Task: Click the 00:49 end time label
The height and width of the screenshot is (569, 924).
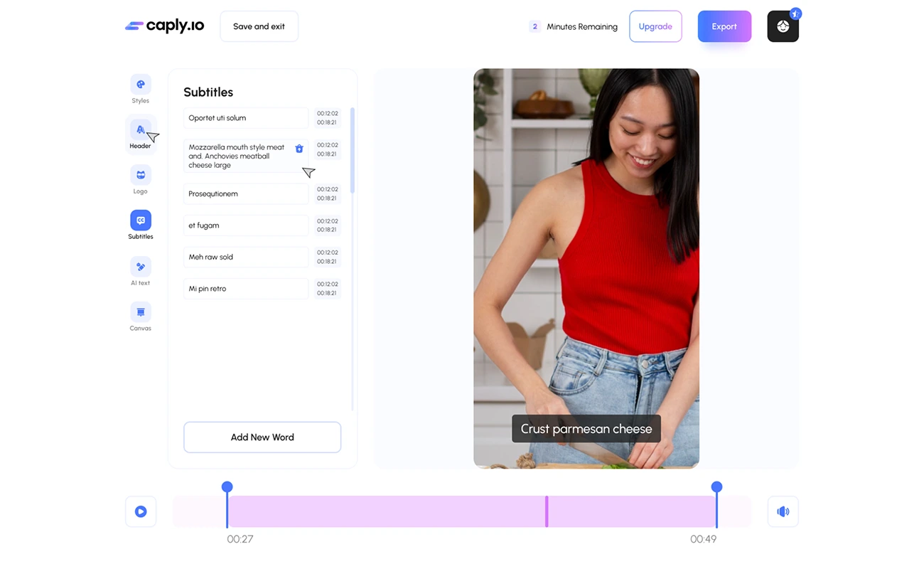Action: click(x=703, y=539)
